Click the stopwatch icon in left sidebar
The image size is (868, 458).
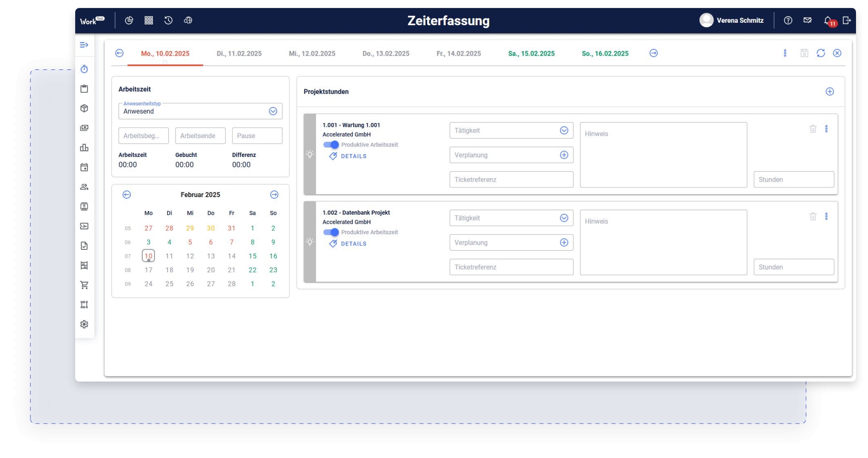[x=84, y=69]
